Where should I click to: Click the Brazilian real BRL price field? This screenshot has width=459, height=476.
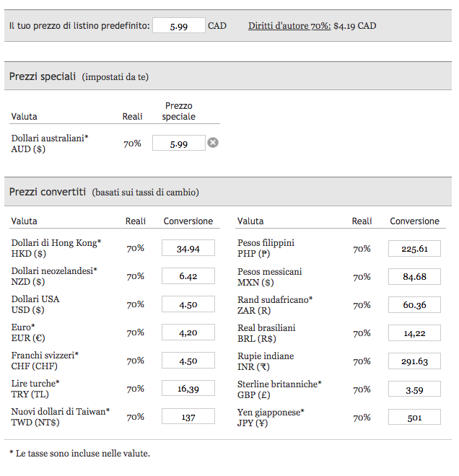(414, 332)
